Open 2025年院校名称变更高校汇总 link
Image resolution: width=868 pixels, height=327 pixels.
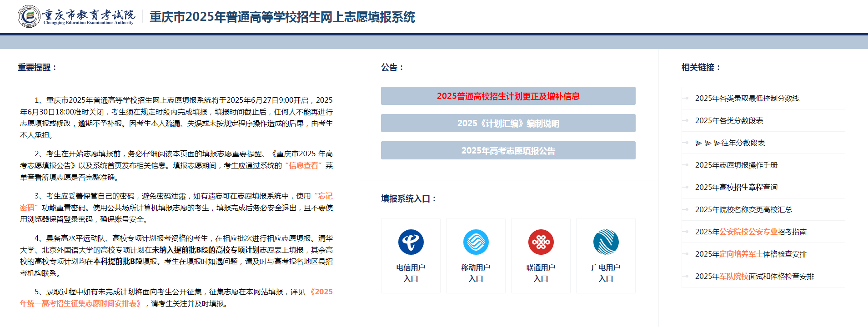coord(743,209)
